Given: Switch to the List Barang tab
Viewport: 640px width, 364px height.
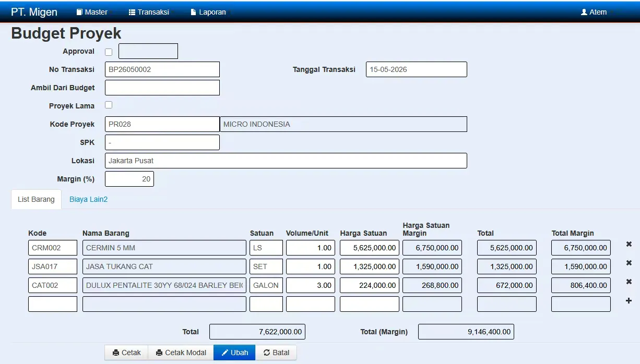Looking at the screenshot, I should [x=36, y=199].
